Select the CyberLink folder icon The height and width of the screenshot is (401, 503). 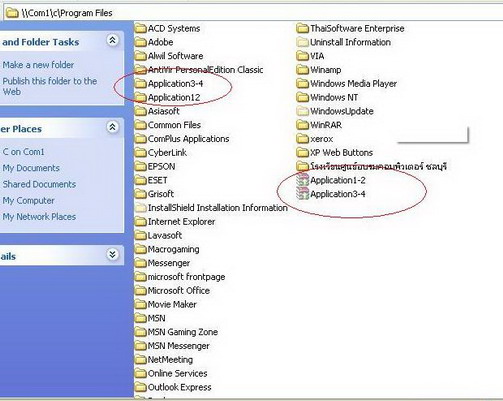click(x=141, y=152)
